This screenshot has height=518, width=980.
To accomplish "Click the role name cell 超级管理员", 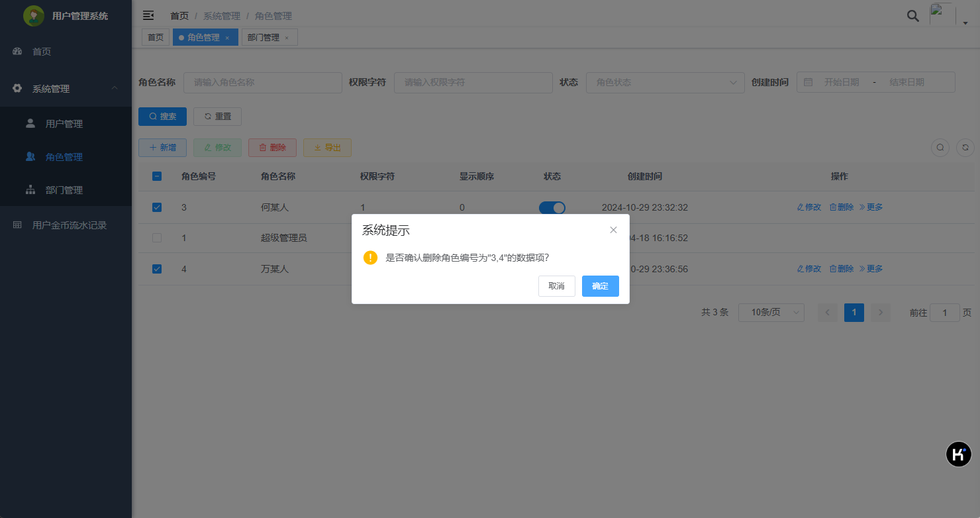I will [x=284, y=238].
